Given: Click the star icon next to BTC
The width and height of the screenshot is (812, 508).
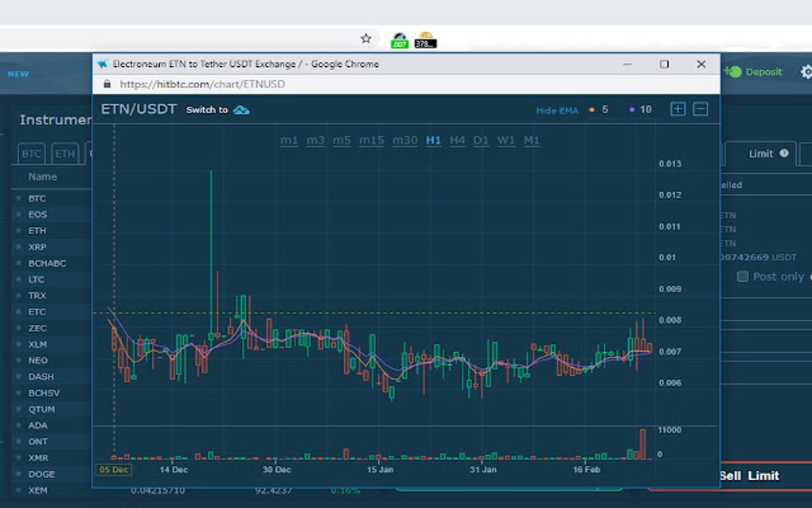Looking at the screenshot, I should pos(18,197).
